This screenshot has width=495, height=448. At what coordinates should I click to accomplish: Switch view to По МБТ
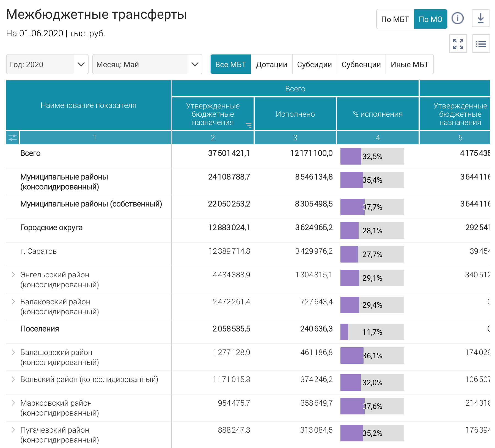point(395,19)
